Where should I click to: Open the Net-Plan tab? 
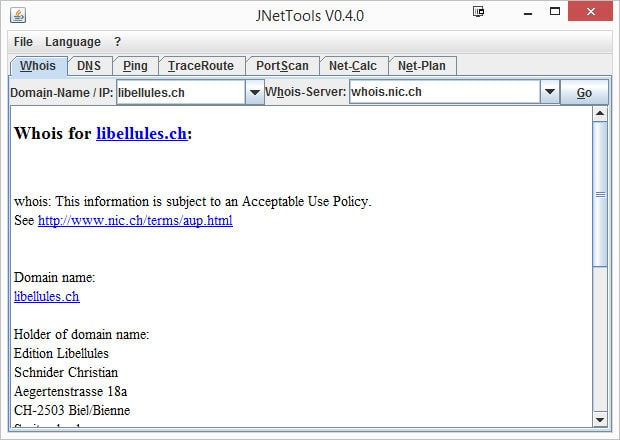(422, 66)
